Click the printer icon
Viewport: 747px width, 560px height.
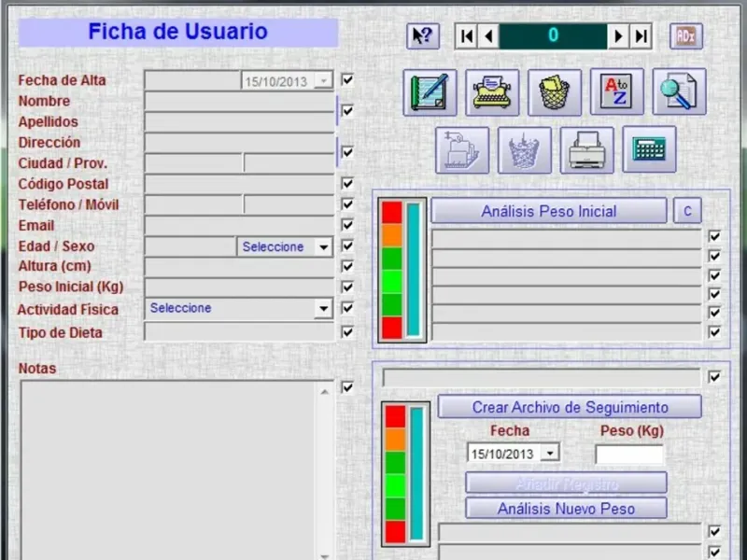coord(587,150)
